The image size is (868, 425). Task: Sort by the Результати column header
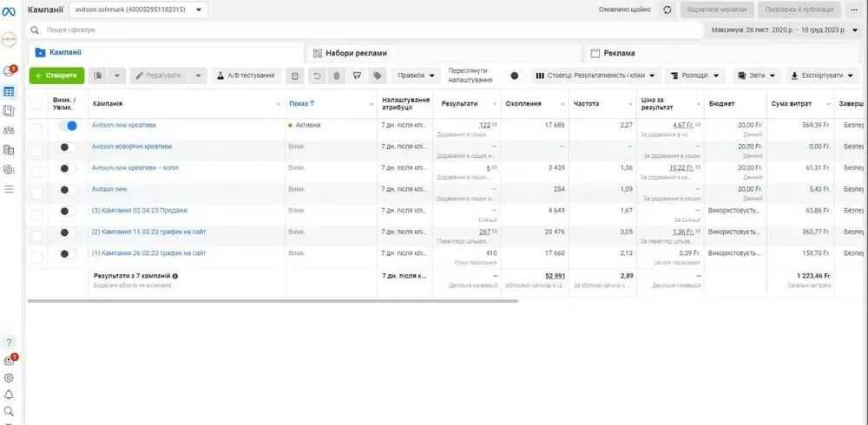point(459,103)
